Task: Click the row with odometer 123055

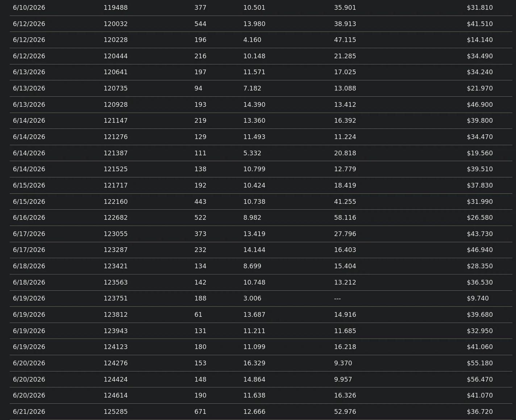Action: tap(261, 234)
